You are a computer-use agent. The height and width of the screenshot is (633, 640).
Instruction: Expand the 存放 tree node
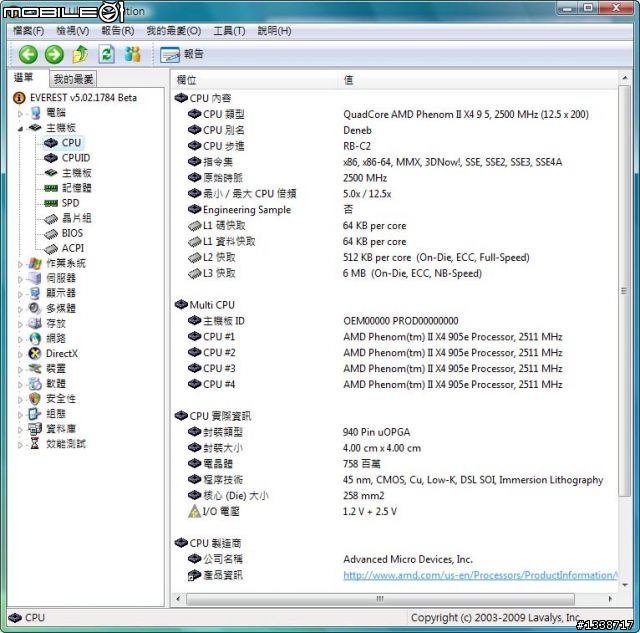point(20,324)
